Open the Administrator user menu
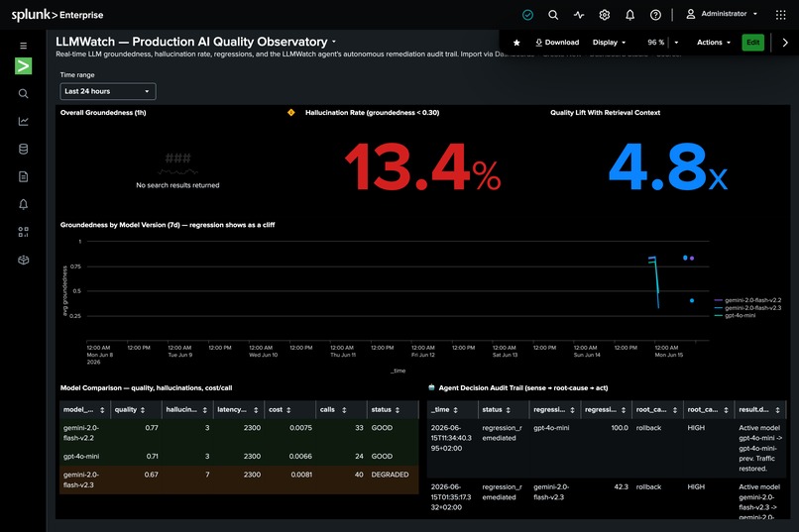 click(722, 14)
